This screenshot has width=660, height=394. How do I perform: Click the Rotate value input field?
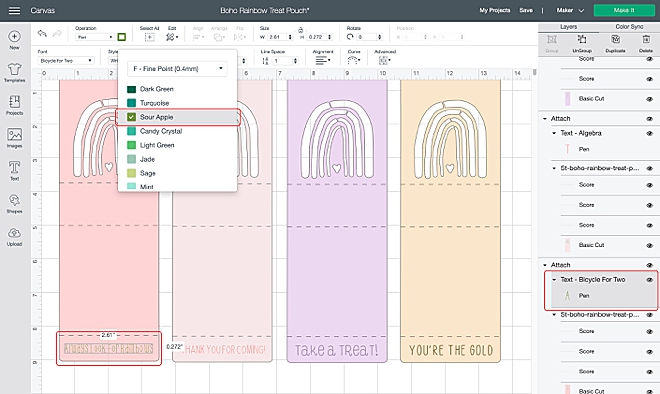[367, 37]
